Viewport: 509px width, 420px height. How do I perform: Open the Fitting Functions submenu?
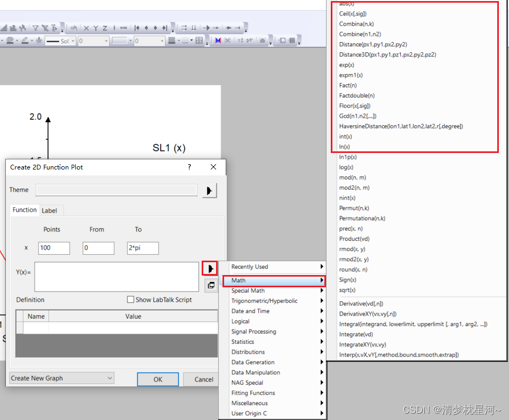[273, 393]
